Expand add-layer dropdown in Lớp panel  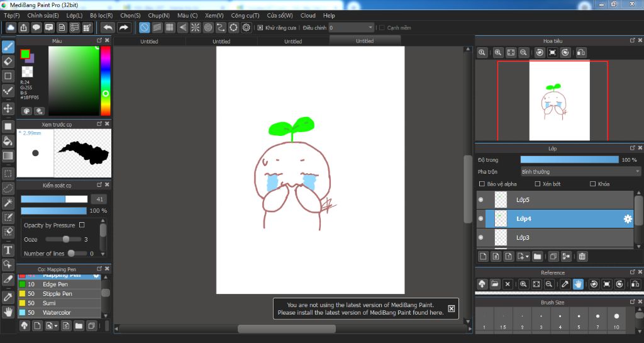tap(524, 256)
